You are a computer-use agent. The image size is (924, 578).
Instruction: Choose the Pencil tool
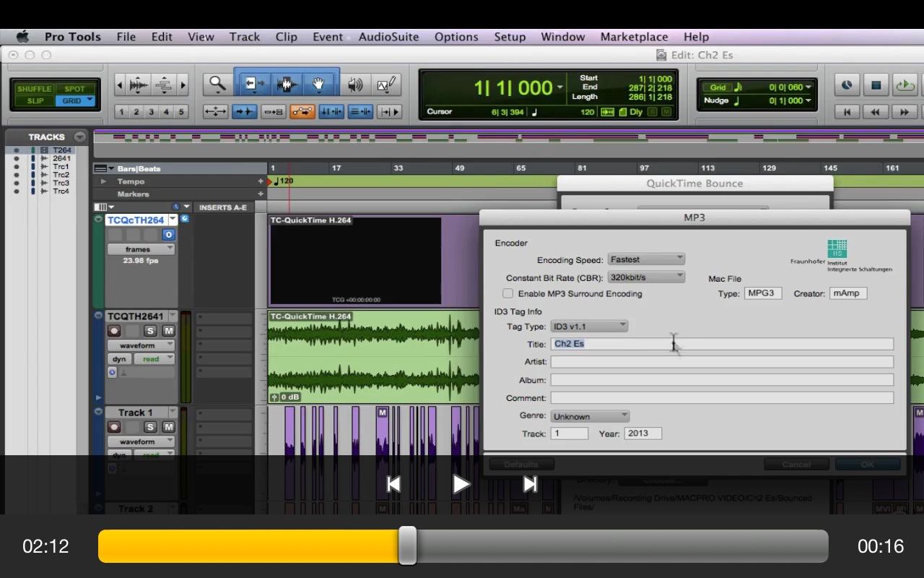pyautogui.click(x=386, y=85)
